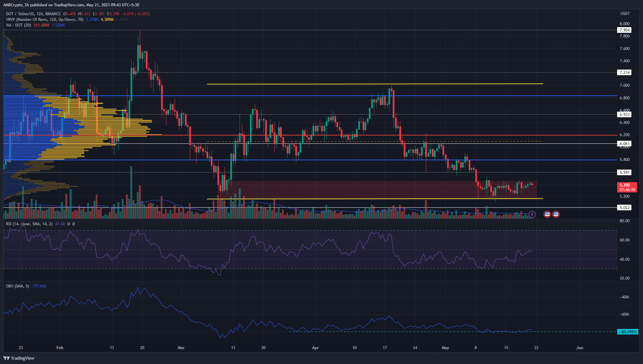The width and height of the screenshot is (643, 364).
Task: Click the red volume value 161.488K
Action: [x=41, y=25]
